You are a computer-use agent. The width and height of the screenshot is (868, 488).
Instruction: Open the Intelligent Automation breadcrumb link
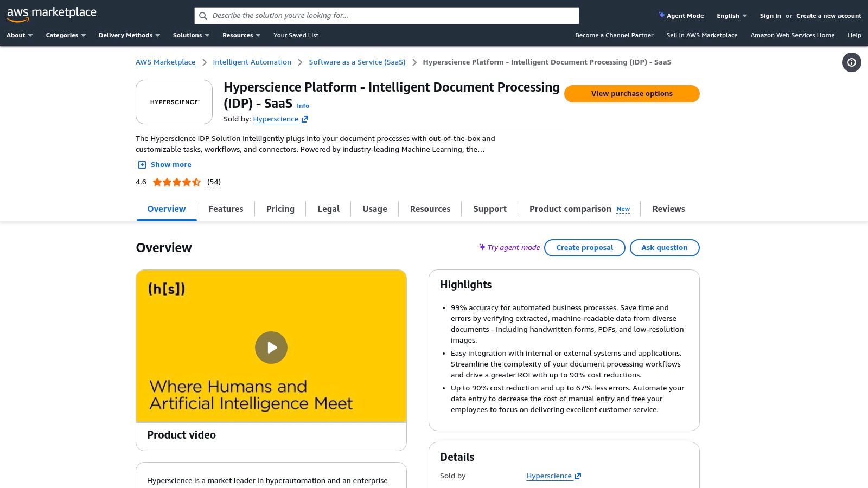point(252,62)
